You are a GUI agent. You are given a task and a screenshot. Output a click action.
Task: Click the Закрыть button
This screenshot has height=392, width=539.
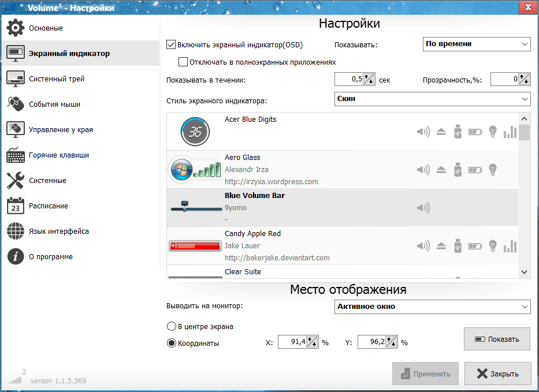tap(497, 374)
